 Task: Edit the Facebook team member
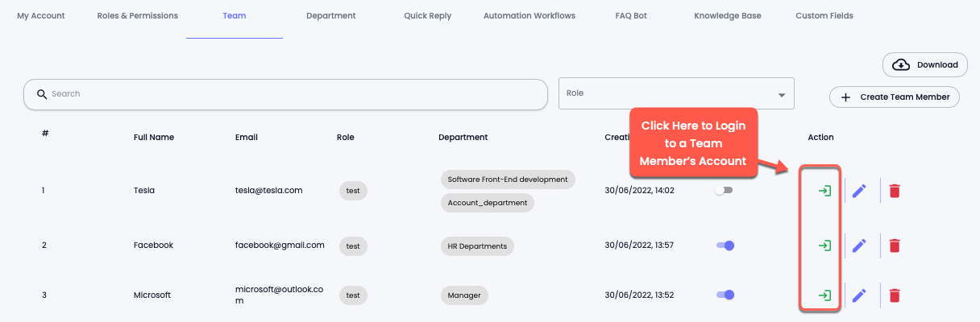point(859,246)
